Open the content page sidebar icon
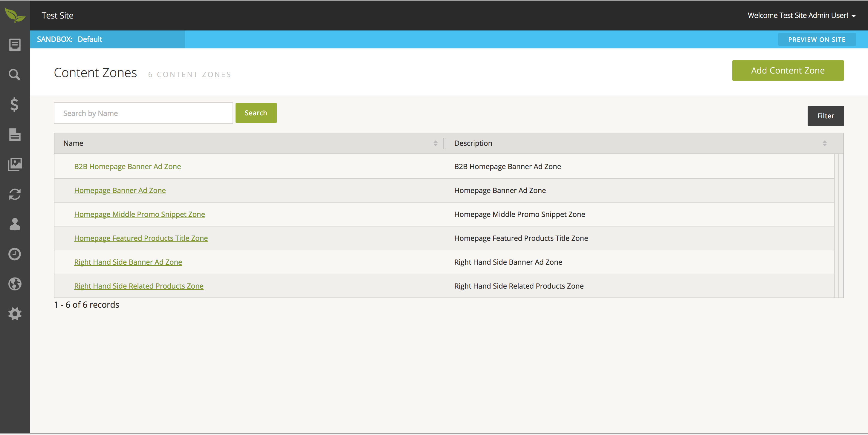The width and height of the screenshot is (868, 435). pos(15,134)
